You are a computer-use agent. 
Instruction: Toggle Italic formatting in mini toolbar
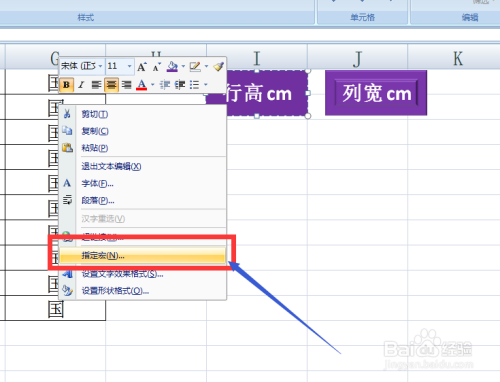81,85
